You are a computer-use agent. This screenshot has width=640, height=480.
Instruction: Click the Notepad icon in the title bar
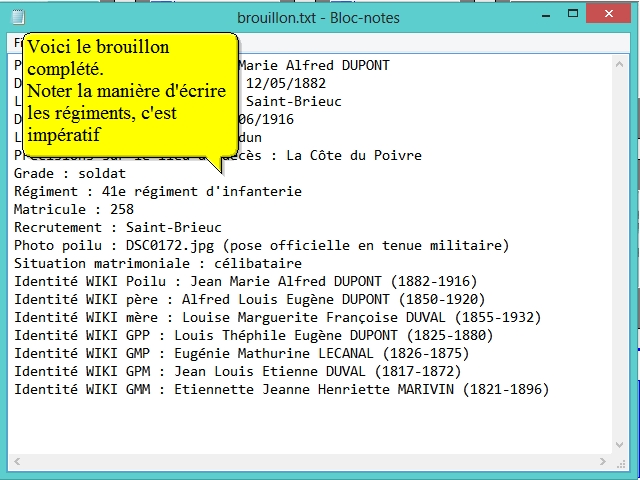click(17, 17)
